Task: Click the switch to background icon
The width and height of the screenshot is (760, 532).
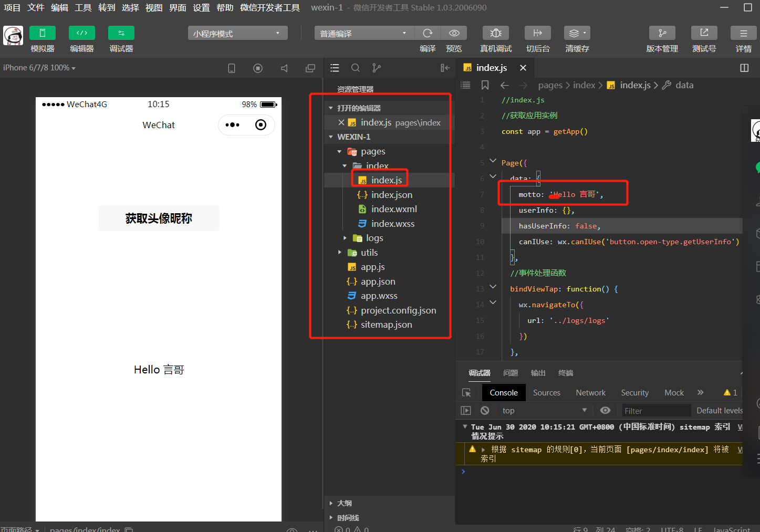Action: pyautogui.click(x=538, y=33)
